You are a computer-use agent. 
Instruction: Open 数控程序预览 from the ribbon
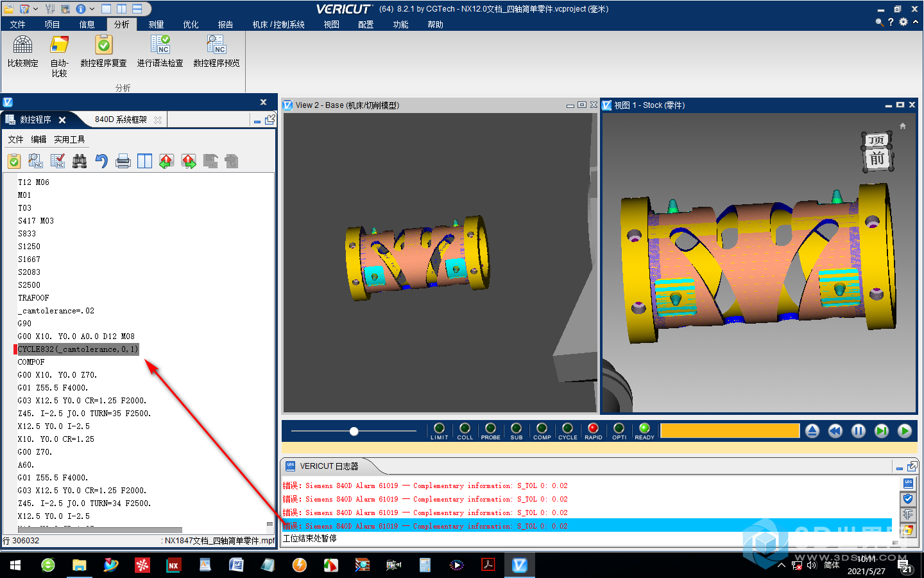click(x=217, y=51)
